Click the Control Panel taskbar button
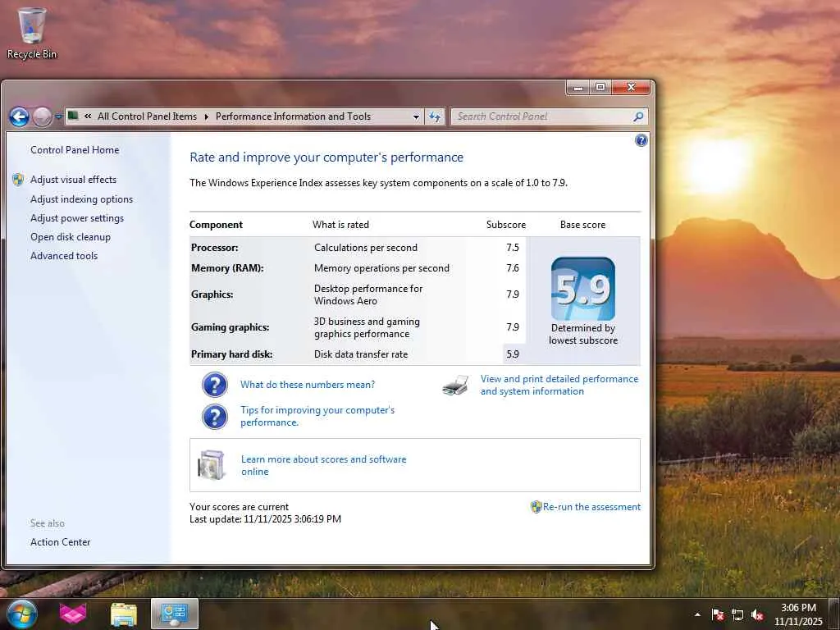 pyautogui.click(x=175, y=614)
